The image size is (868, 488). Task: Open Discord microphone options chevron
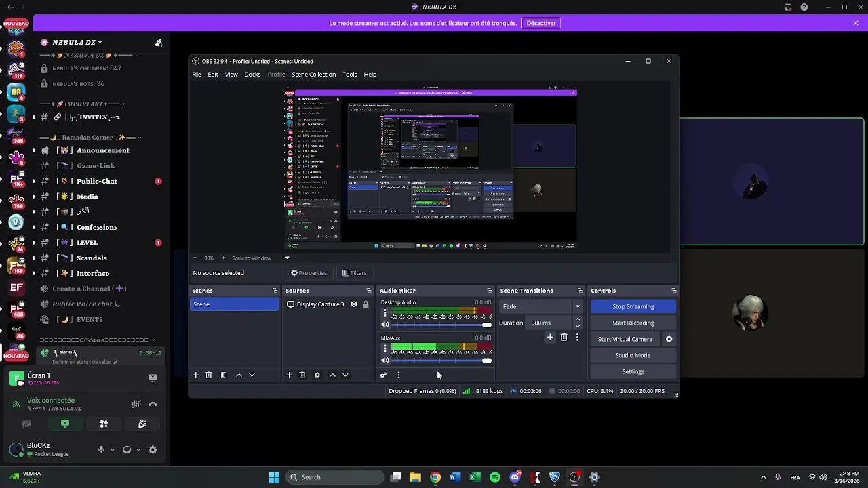(113, 449)
